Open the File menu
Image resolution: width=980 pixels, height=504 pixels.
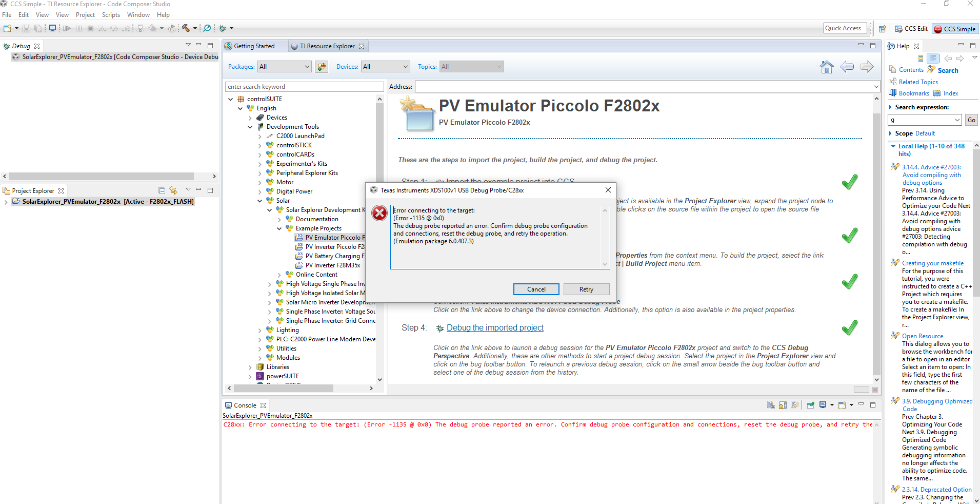[7, 15]
